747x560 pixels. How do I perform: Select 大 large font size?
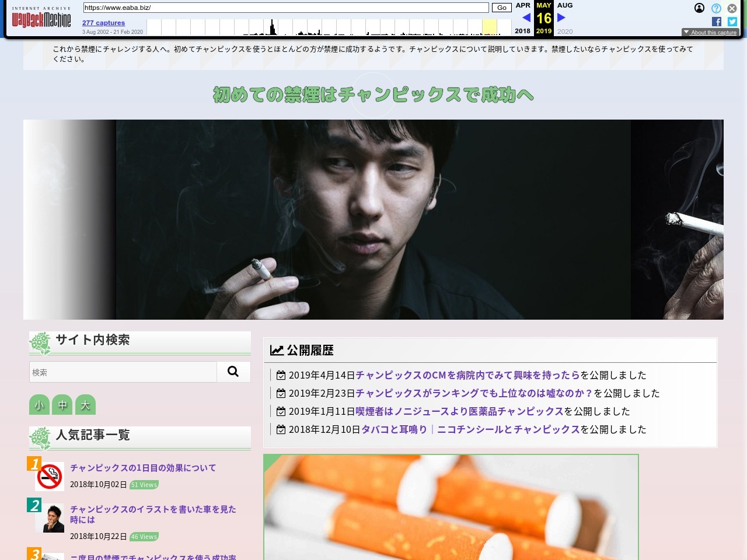pyautogui.click(x=86, y=404)
